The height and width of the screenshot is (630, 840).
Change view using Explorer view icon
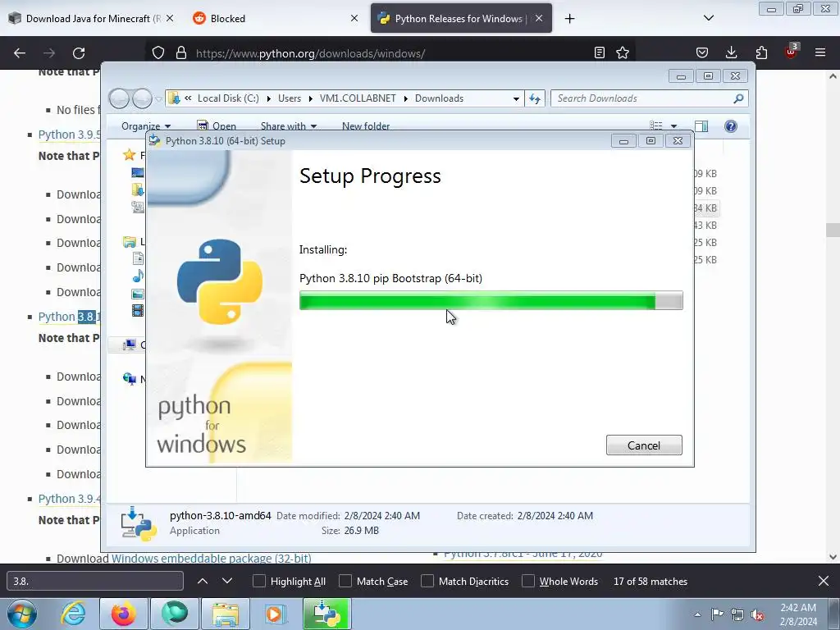click(x=656, y=126)
